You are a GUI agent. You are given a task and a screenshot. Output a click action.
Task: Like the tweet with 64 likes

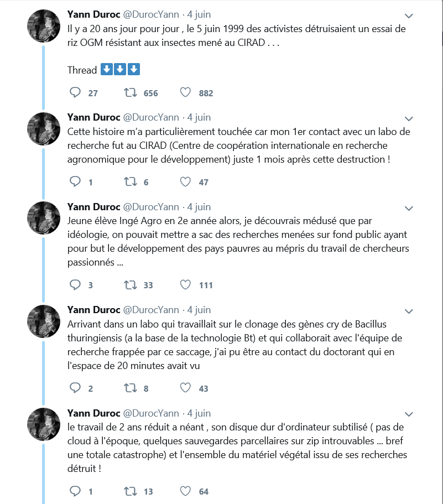pos(185,491)
